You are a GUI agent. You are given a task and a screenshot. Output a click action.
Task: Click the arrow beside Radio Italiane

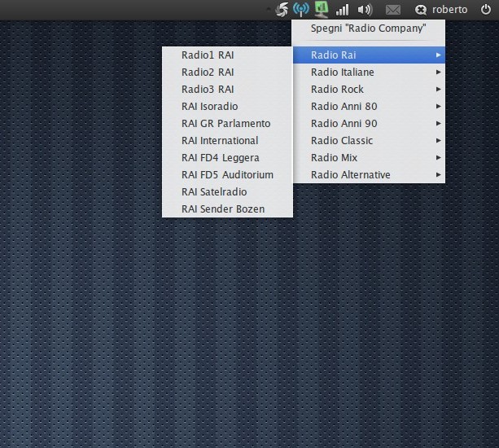(x=438, y=72)
